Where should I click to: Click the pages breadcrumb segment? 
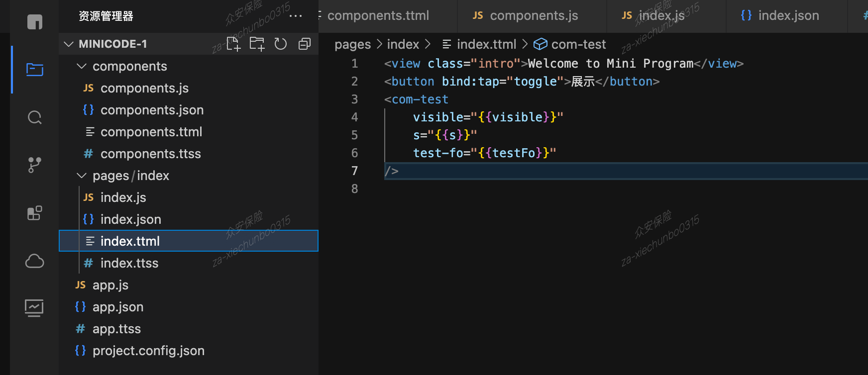[352, 45]
